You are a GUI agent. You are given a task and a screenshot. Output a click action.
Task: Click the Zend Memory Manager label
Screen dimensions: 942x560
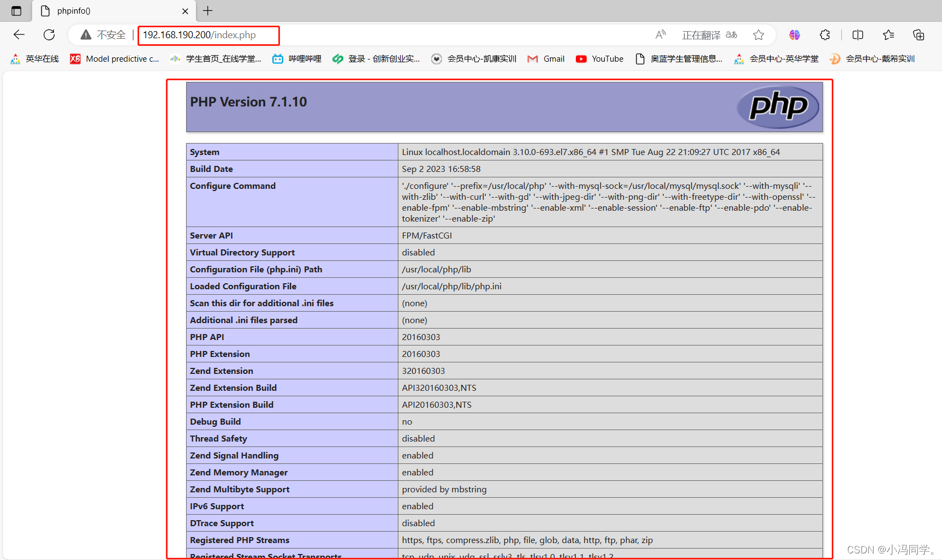239,472
